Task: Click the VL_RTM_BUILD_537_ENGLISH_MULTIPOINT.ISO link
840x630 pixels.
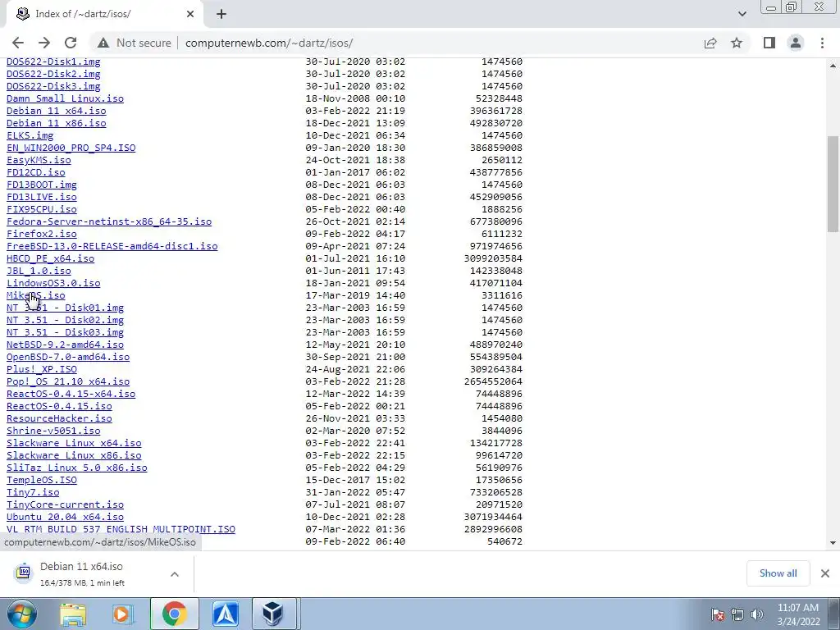Action: tap(121, 529)
